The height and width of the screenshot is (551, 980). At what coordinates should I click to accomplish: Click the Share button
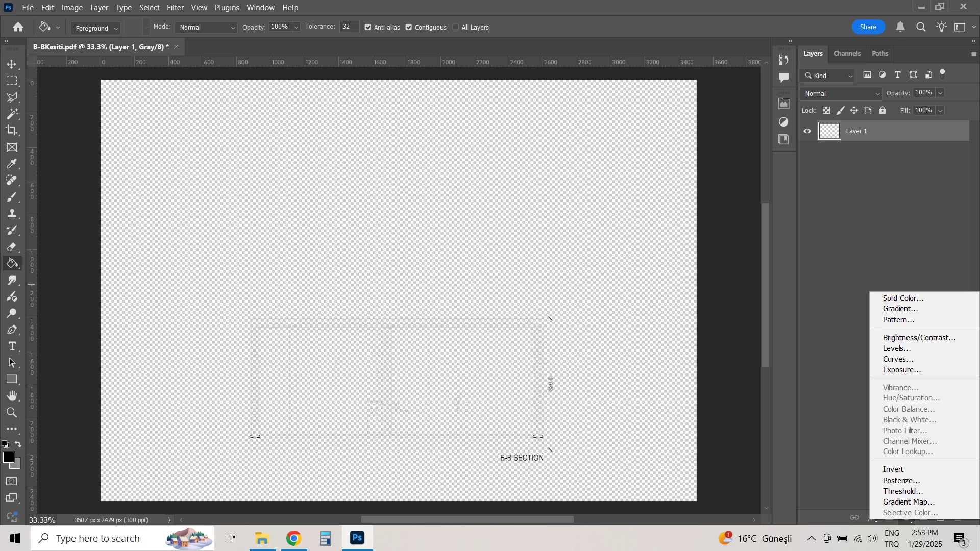[x=868, y=27]
